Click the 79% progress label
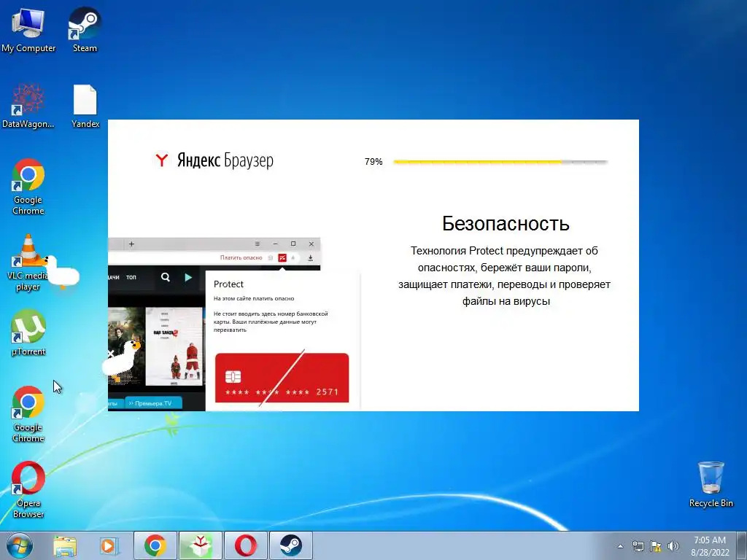The image size is (747, 560). click(373, 162)
